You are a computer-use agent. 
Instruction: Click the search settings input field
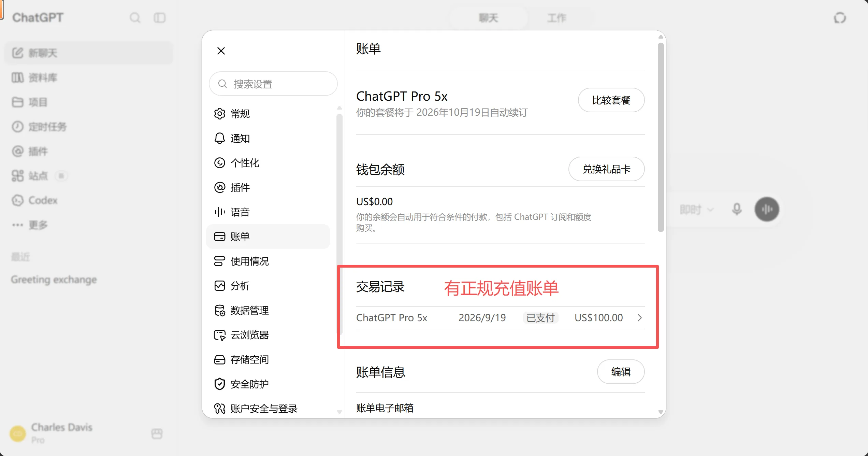click(x=273, y=84)
